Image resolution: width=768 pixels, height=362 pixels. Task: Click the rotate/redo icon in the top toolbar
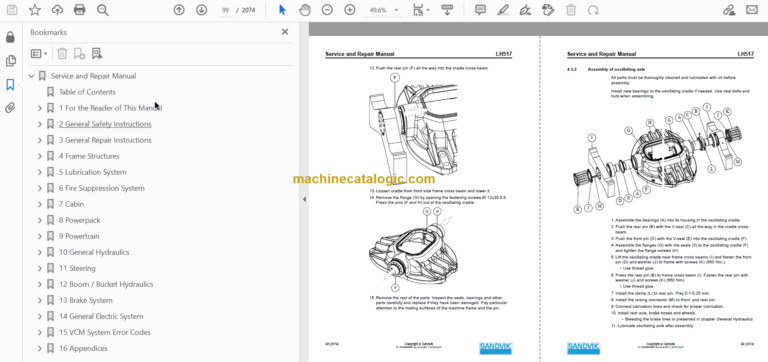[x=593, y=10]
